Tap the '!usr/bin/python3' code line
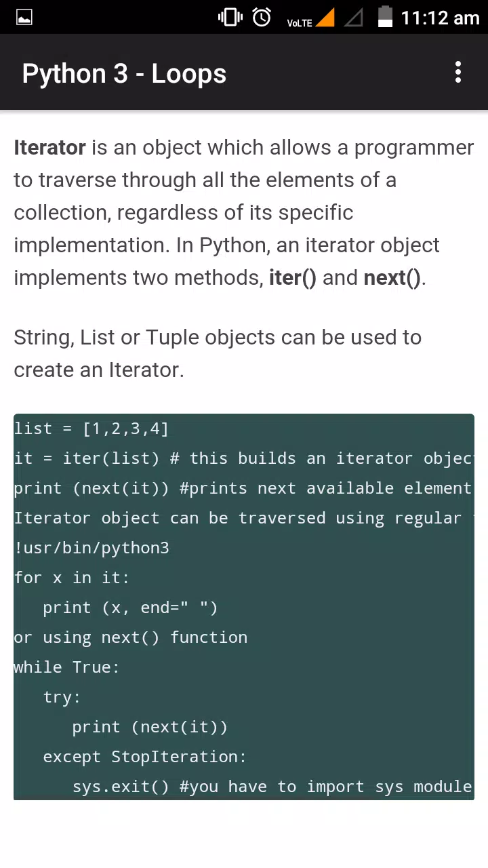The width and height of the screenshot is (488, 868). [x=91, y=548]
